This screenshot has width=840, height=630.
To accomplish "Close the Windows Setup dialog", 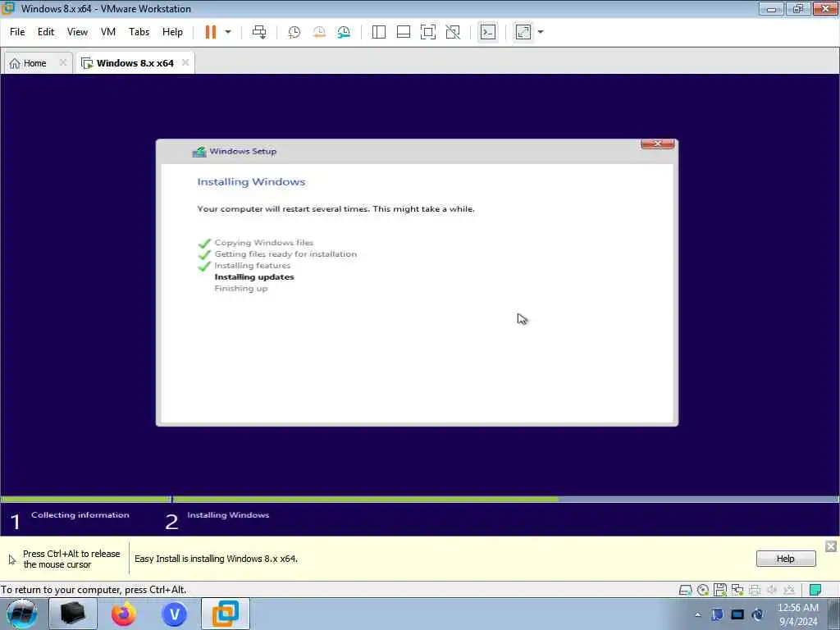I will tap(657, 144).
